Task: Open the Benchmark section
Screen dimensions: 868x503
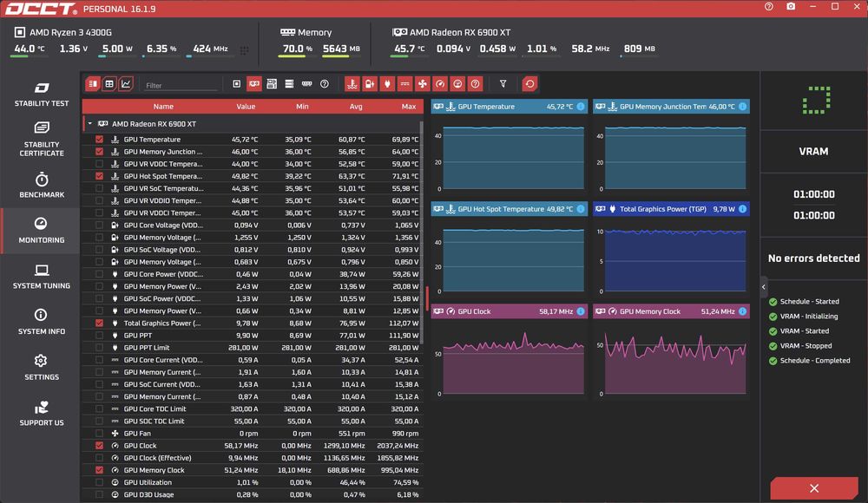Action: (42, 186)
